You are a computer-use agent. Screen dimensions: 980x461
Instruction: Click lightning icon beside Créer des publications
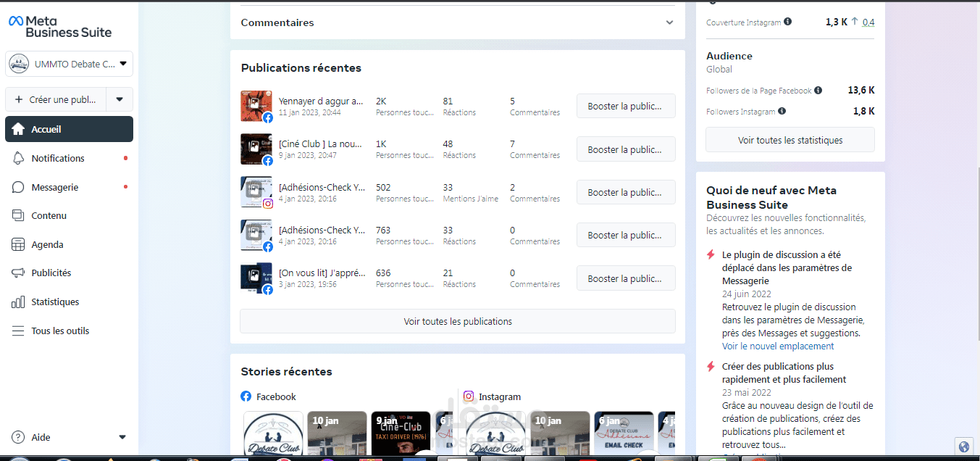click(x=711, y=367)
